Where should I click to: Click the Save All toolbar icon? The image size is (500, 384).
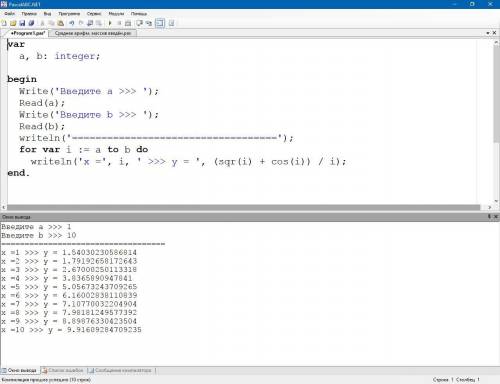click(x=31, y=23)
